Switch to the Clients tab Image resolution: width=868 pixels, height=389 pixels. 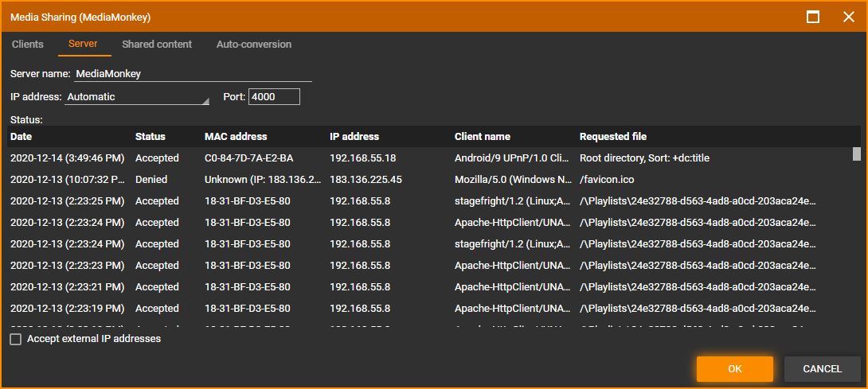27,45
